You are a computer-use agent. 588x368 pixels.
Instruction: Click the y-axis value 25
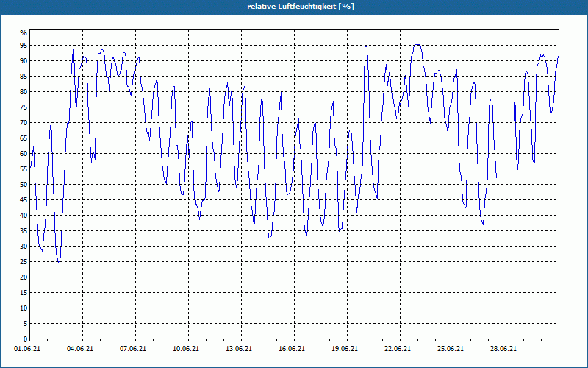tap(24, 262)
